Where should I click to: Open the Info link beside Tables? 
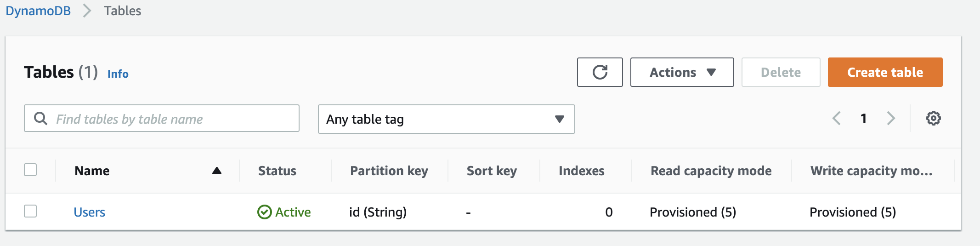(118, 74)
